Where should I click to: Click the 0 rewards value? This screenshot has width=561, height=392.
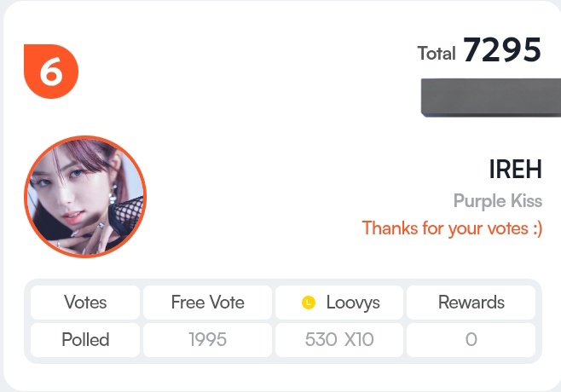coord(471,340)
